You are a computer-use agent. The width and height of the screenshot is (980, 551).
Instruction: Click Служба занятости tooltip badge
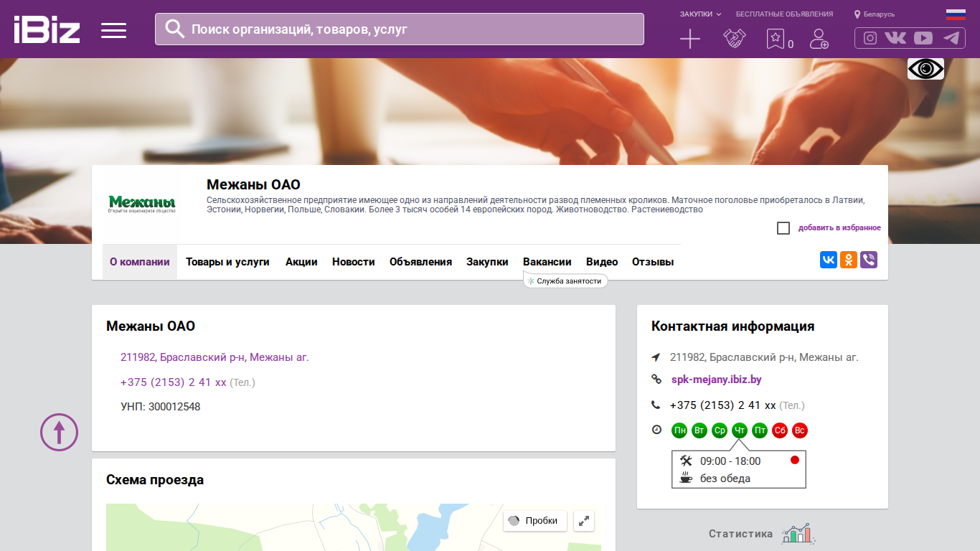pos(565,281)
